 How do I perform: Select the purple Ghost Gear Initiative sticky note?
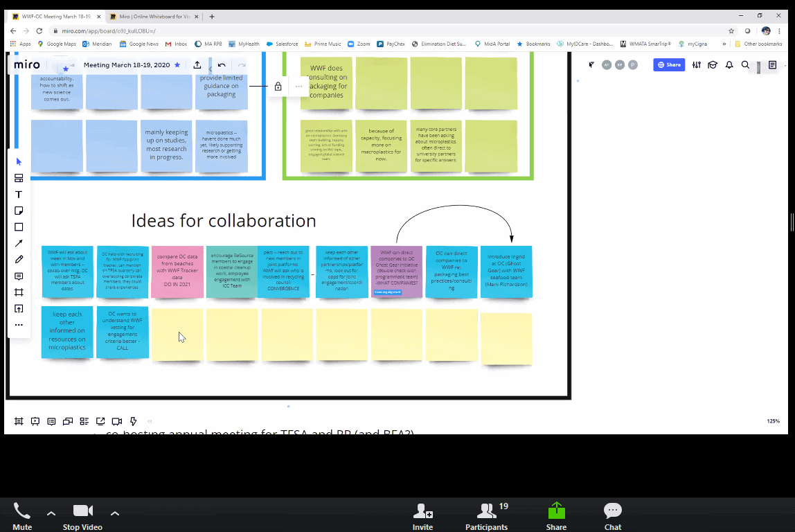397,272
